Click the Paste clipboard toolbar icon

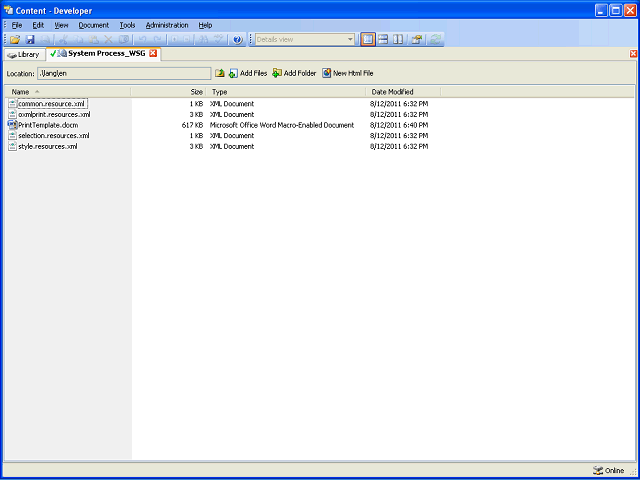point(93,40)
